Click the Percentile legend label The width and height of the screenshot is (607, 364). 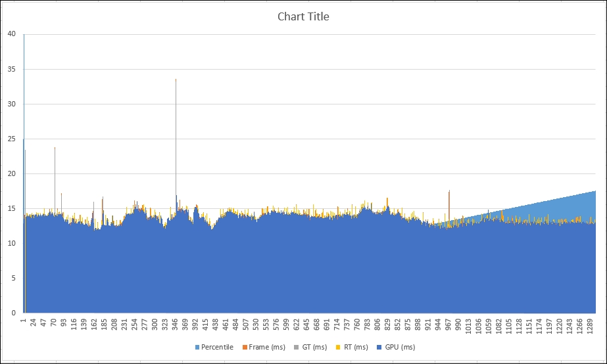click(217, 348)
